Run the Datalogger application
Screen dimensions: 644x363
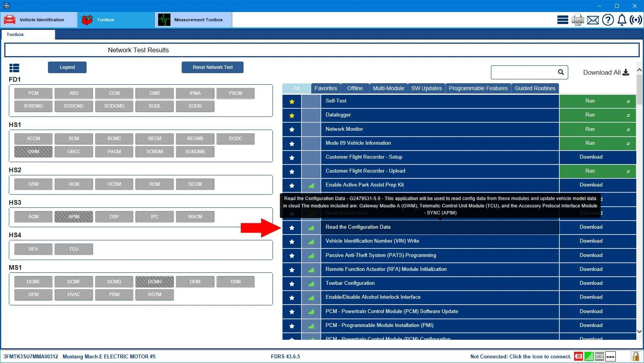coord(598,115)
